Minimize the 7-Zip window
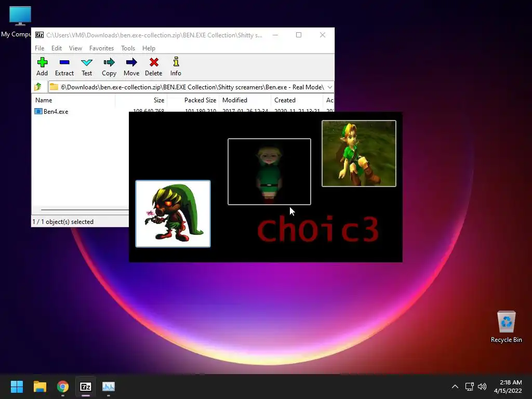The height and width of the screenshot is (399, 532). [275, 35]
